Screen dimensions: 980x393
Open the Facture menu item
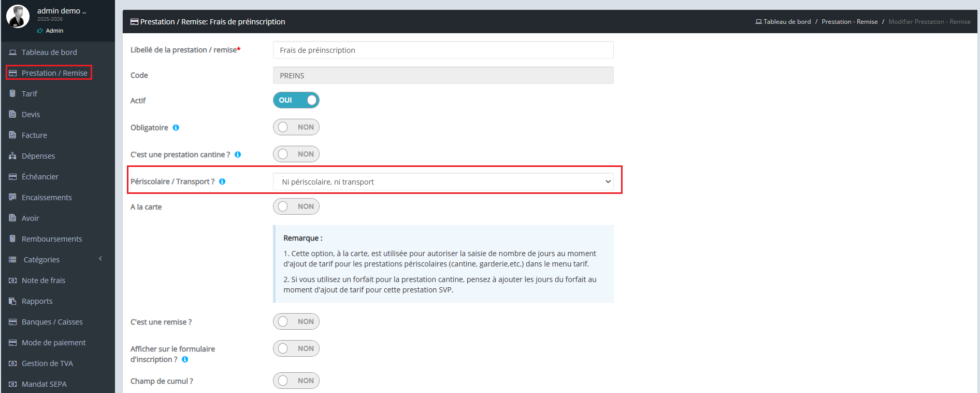(x=34, y=135)
